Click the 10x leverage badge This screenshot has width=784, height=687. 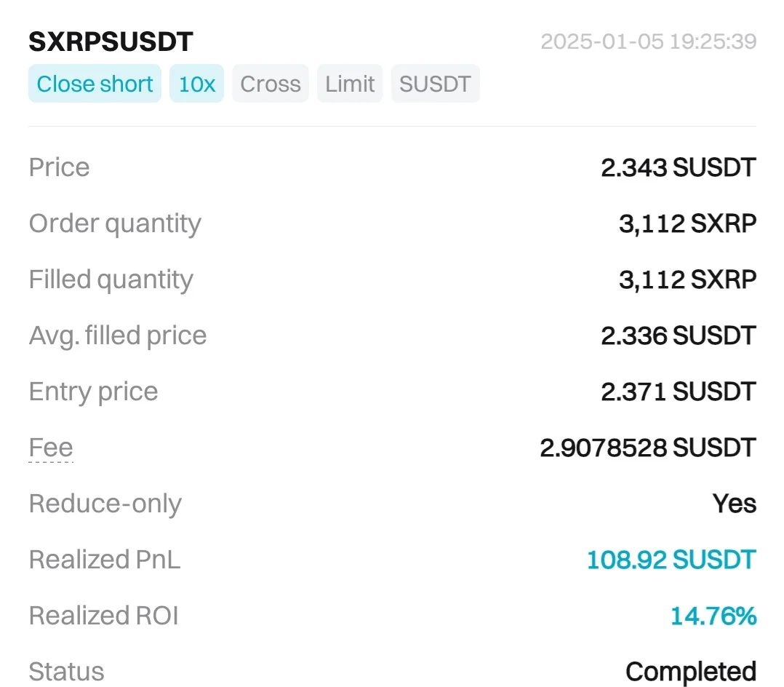196,84
